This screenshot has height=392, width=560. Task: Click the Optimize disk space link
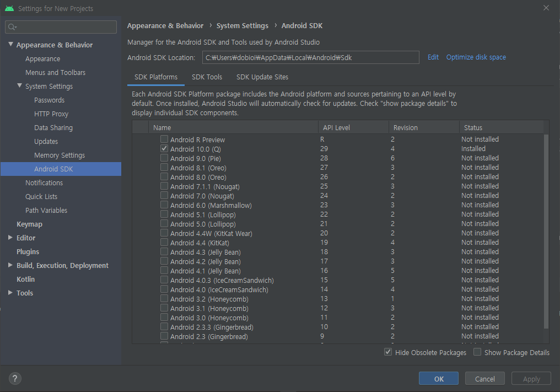click(476, 57)
